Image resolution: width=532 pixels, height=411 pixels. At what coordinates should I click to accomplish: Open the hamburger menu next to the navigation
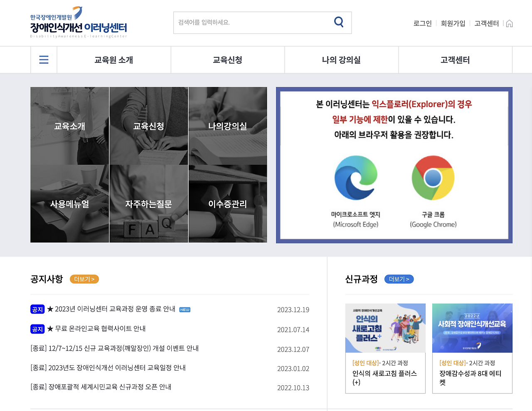point(44,59)
